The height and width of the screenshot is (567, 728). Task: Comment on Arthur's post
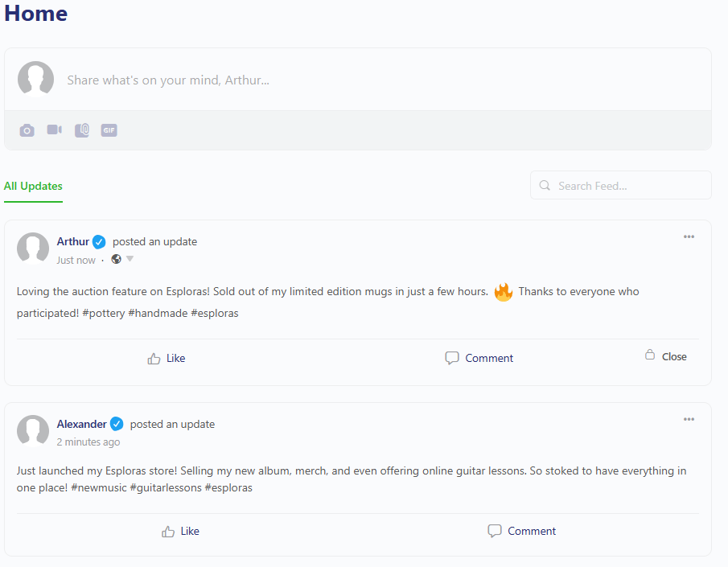(x=479, y=358)
